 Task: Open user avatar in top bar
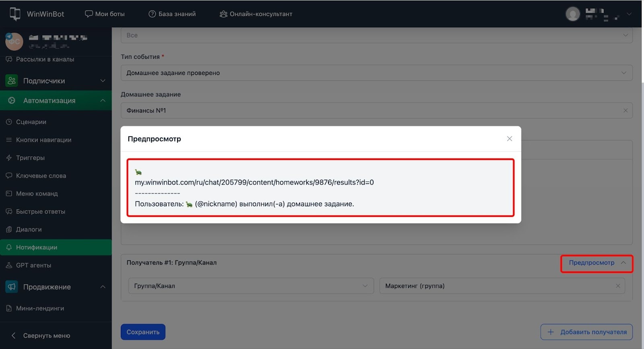(572, 14)
